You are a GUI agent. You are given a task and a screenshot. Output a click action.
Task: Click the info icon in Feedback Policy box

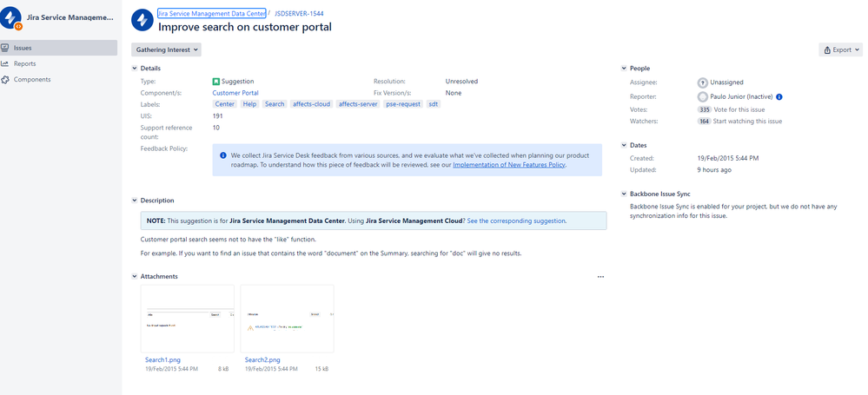click(223, 155)
